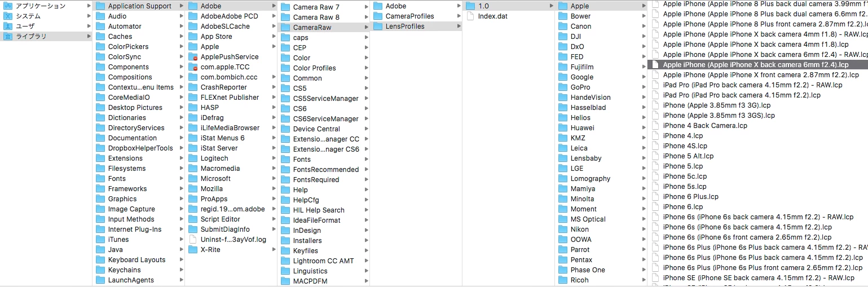Image resolution: width=868 pixels, height=287 pixels.
Task: Click the Application Support folder icon
Action: [100, 6]
